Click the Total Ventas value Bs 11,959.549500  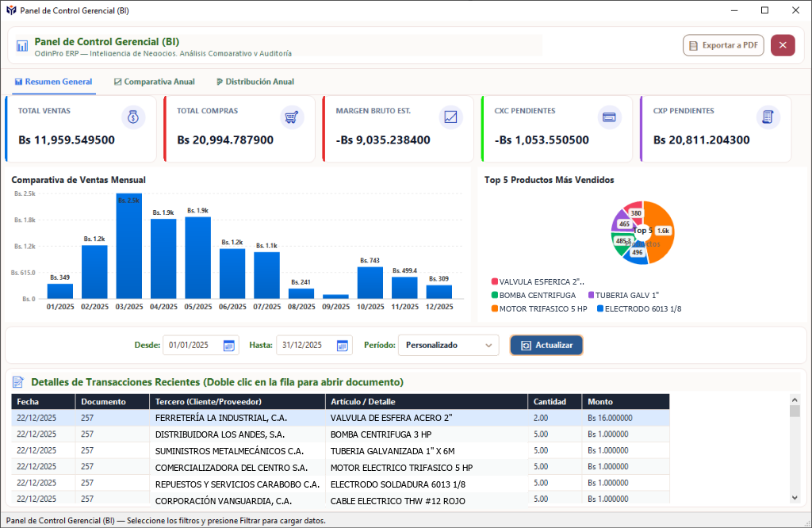[x=67, y=140]
